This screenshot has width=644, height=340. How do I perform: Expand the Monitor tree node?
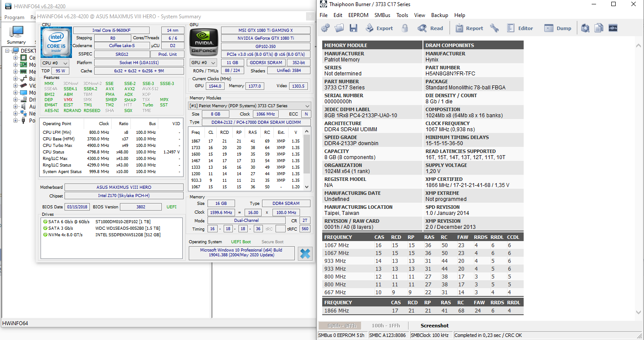pos(16,93)
